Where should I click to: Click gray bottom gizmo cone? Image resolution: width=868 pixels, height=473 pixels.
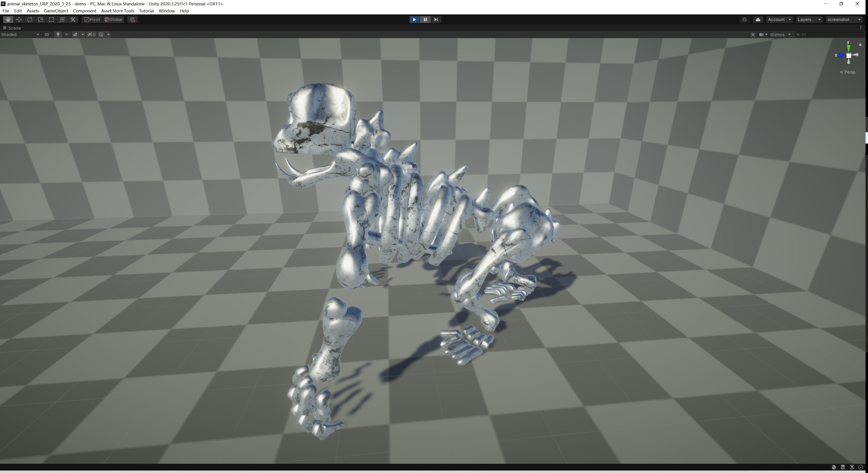849,61
